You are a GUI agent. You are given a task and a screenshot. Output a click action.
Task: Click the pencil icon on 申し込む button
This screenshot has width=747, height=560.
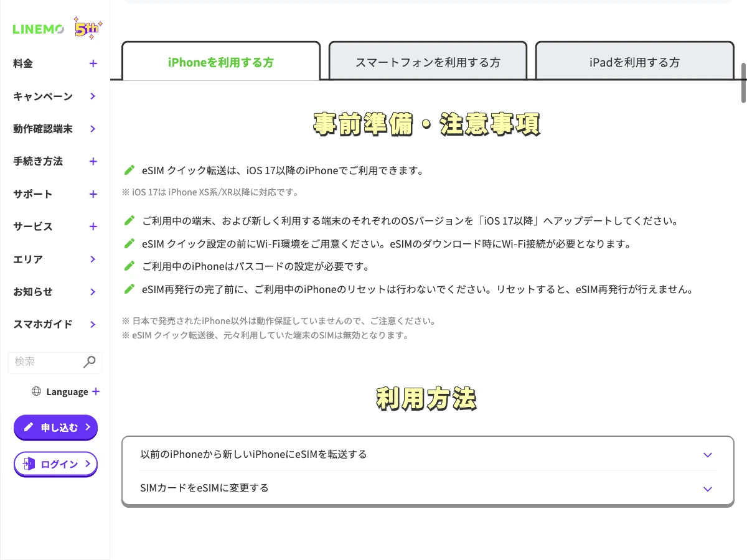click(29, 427)
